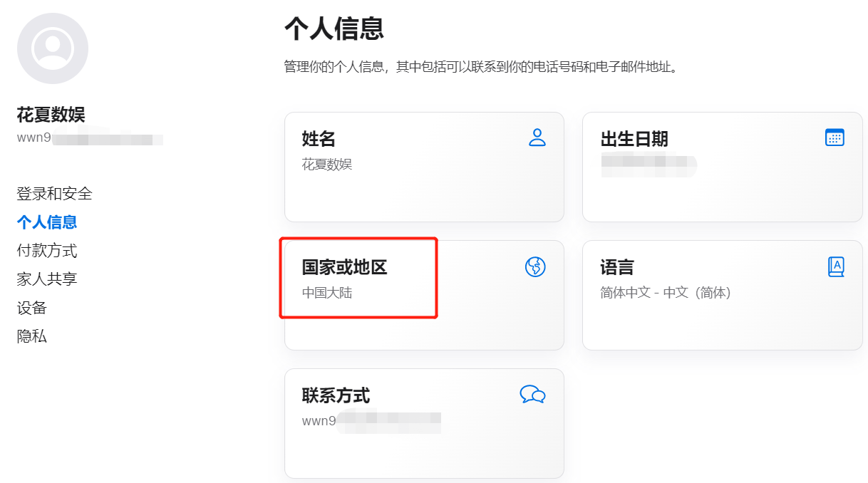Select 个人信息 in sidebar
Image resolution: width=868 pixels, height=483 pixels.
coord(47,222)
